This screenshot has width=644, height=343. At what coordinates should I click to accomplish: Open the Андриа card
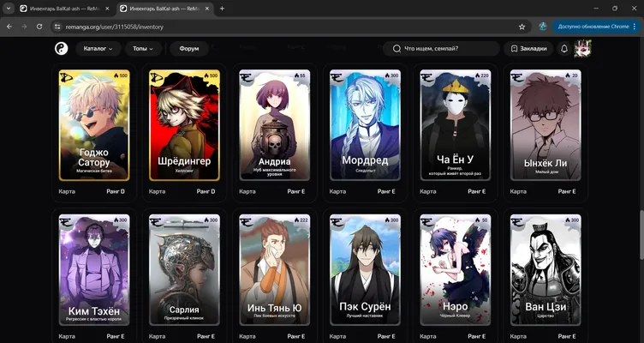point(275,125)
